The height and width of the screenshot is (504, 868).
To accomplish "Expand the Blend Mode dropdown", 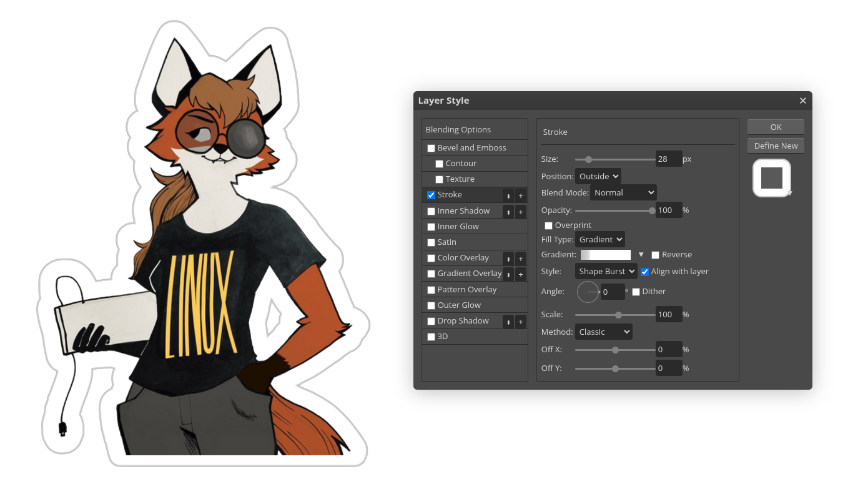I will [x=623, y=193].
